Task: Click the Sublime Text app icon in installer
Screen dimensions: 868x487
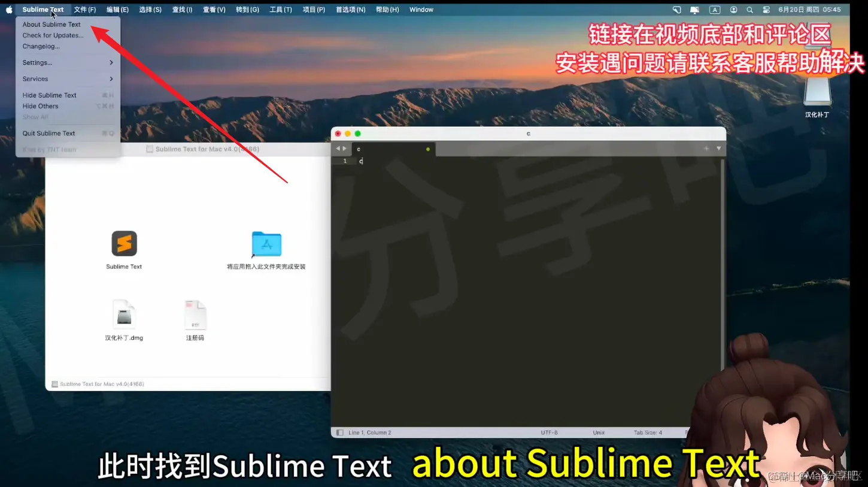Action: click(x=124, y=243)
